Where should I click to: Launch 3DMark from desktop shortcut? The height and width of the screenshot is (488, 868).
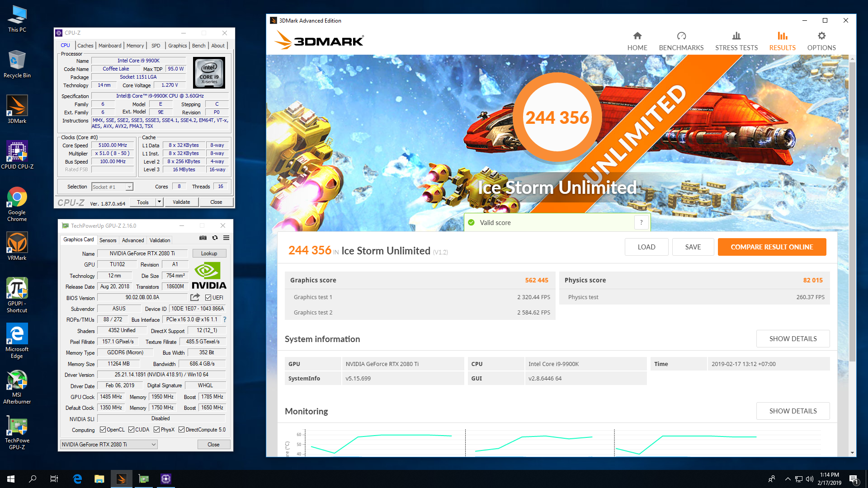point(17,109)
